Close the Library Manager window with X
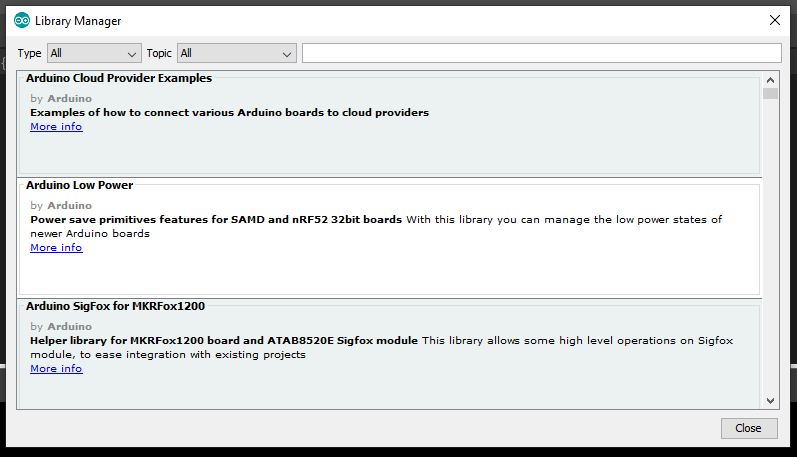The height and width of the screenshot is (457, 797). tap(774, 20)
